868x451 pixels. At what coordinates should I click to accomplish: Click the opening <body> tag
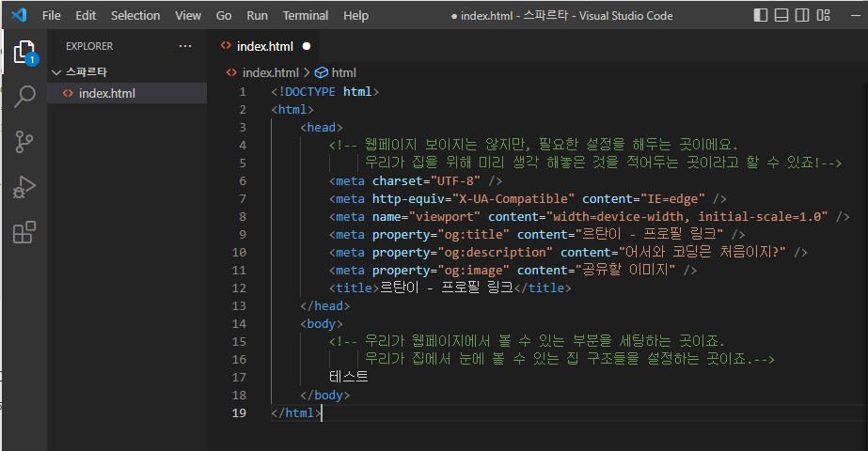322,324
